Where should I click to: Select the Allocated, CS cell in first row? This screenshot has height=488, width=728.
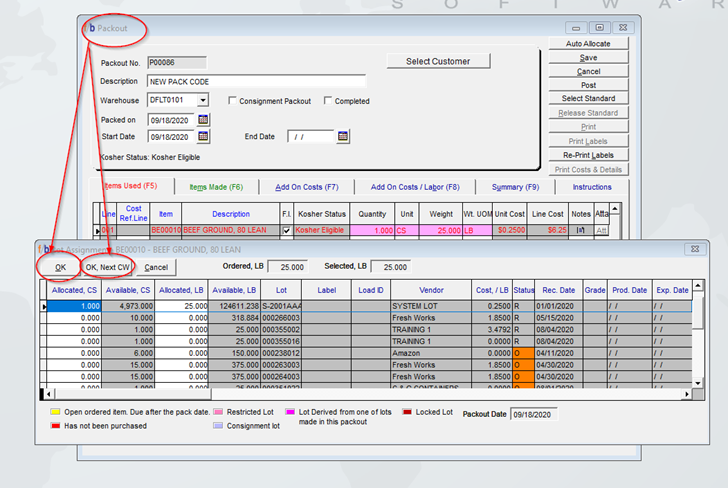pyautogui.click(x=74, y=305)
